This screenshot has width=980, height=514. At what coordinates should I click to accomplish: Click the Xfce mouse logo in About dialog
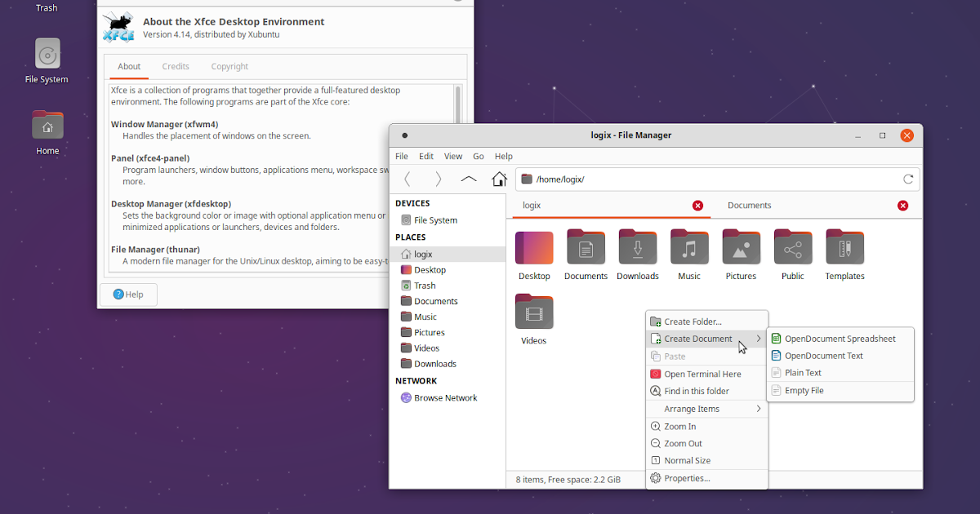pyautogui.click(x=118, y=28)
